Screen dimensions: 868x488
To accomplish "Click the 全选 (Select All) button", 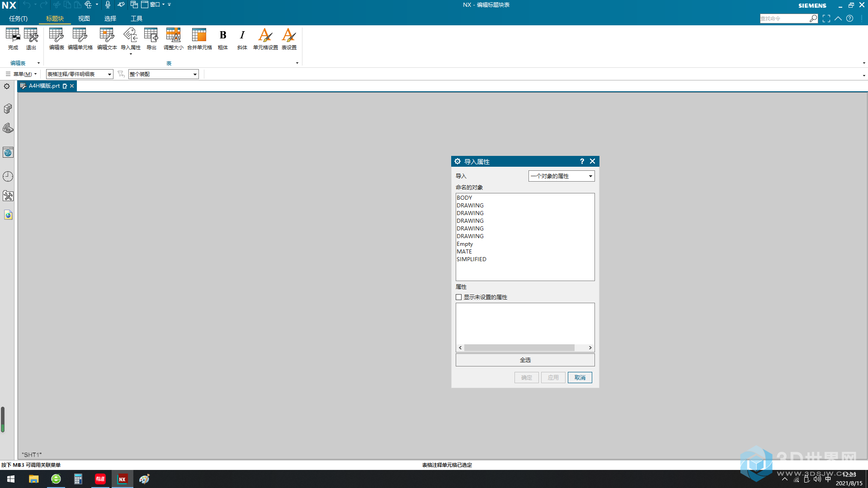I will coord(525,360).
